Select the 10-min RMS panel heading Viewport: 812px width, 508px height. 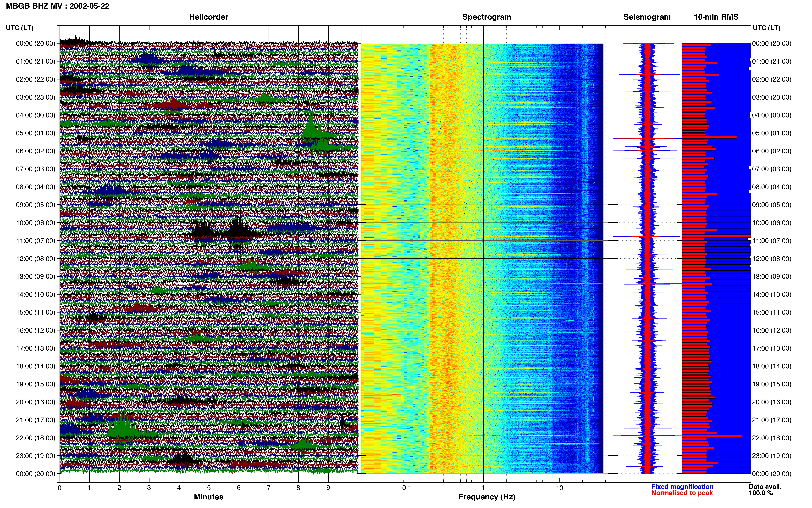(716, 17)
